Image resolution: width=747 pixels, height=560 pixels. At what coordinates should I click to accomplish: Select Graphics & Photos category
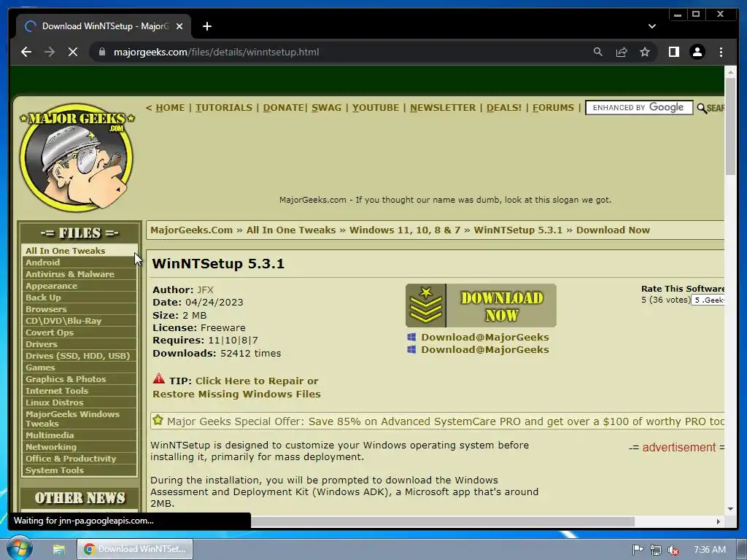coord(80,379)
